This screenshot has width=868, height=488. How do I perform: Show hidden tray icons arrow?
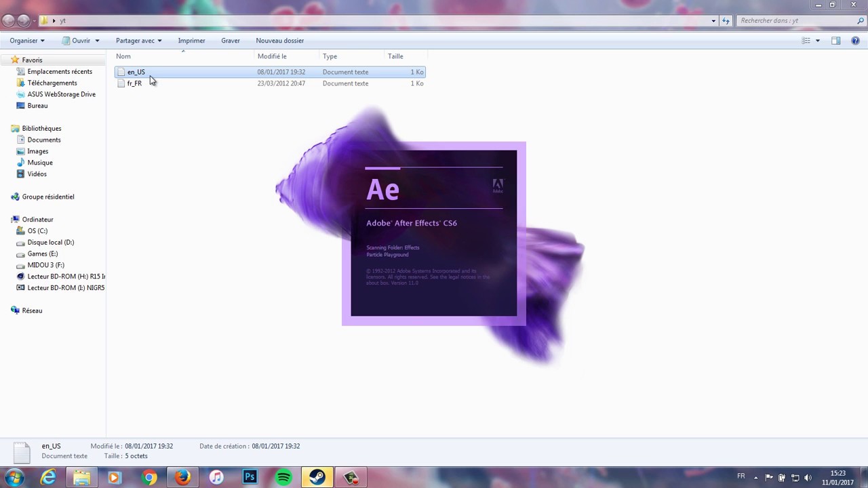click(756, 478)
